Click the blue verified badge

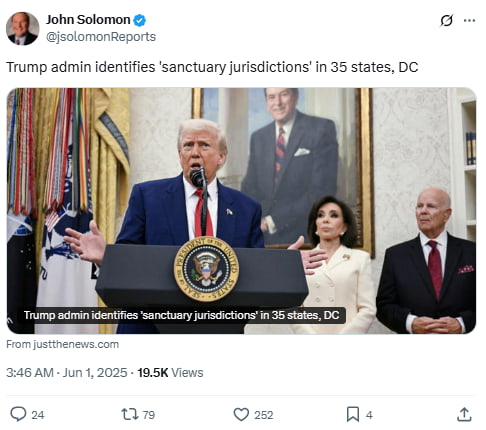coord(139,20)
